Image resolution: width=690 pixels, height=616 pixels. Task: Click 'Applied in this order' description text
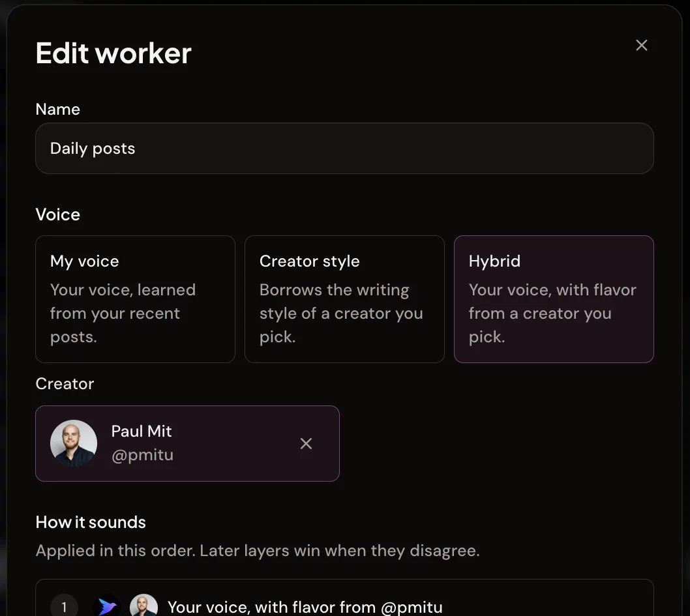(258, 550)
